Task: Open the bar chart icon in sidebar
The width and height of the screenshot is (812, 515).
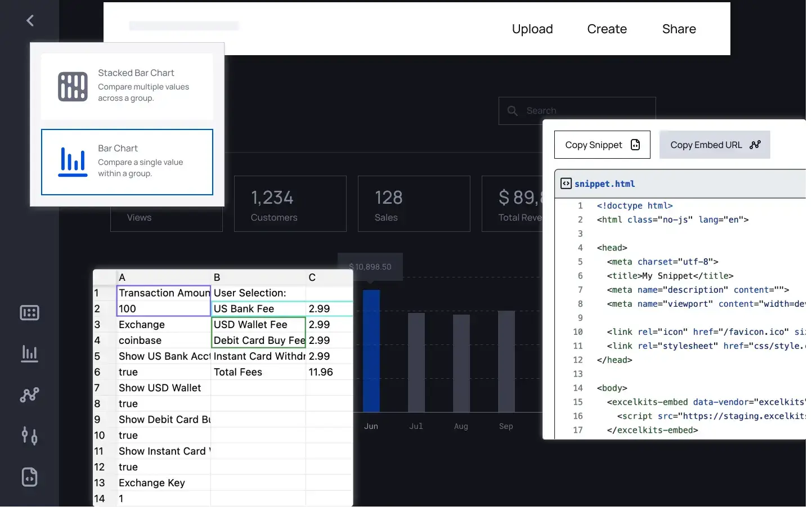Action: click(x=29, y=353)
